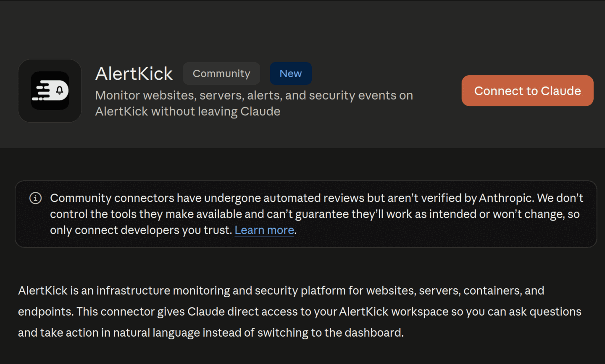Screen dimensions: 605x364
Task: Click the tagline starting 'Monitor websites, servers'
Action: pyautogui.click(x=254, y=103)
